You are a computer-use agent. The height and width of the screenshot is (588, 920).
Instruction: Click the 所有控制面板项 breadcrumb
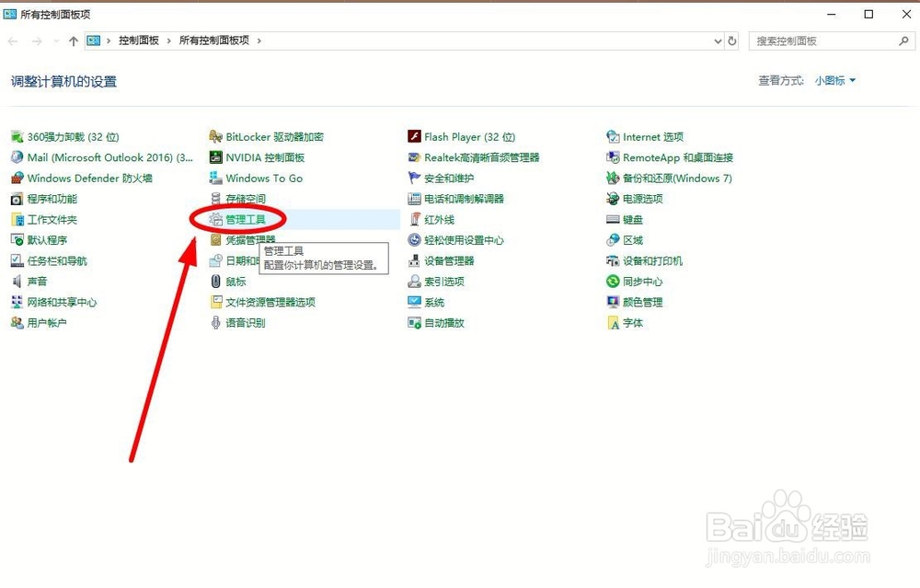[214, 40]
